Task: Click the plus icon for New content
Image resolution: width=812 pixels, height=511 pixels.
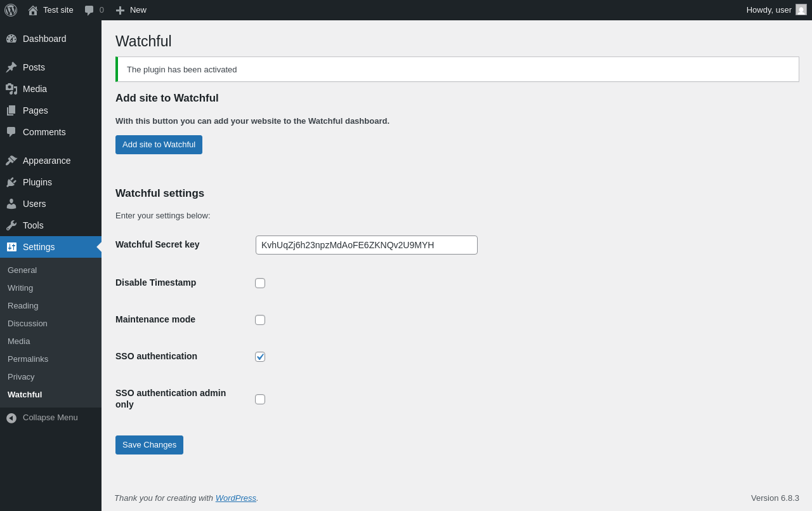Action: (120, 10)
